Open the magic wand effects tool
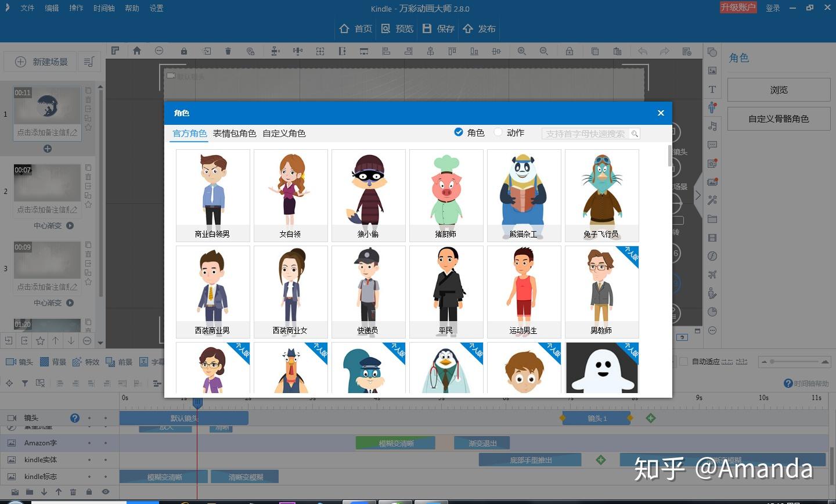Screen dimensions: 836x504 [x=712, y=200]
